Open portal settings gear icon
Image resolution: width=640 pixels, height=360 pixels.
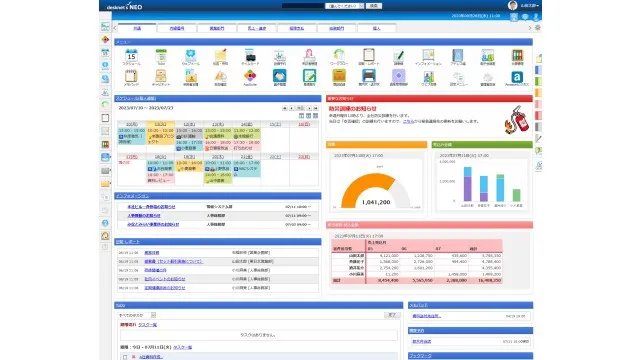[x=538, y=28]
